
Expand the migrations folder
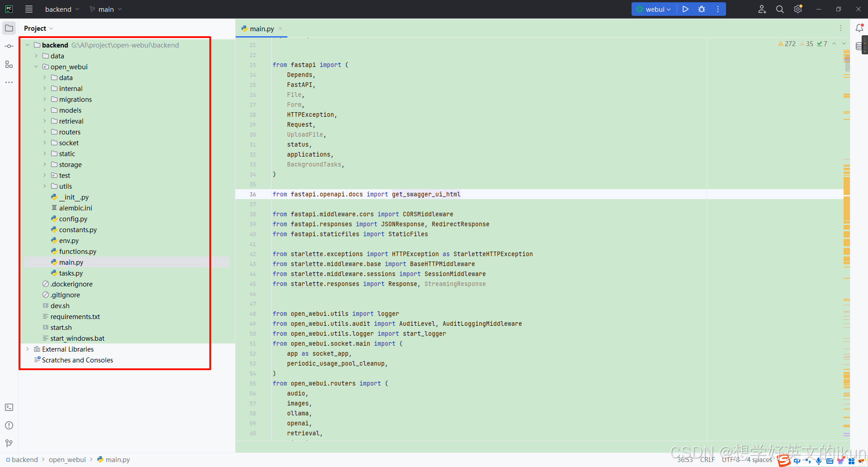tap(45, 99)
